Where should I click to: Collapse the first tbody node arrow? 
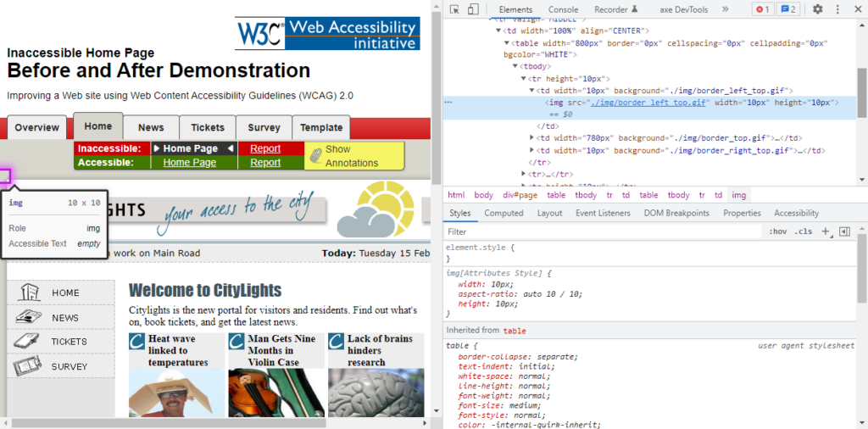pyautogui.click(x=515, y=66)
